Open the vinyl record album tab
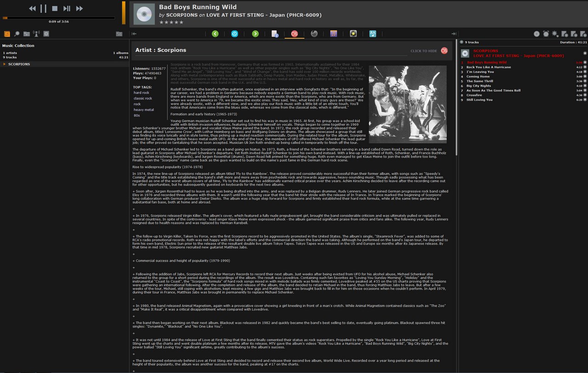588x373 pixels. click(x=353, y=33)
